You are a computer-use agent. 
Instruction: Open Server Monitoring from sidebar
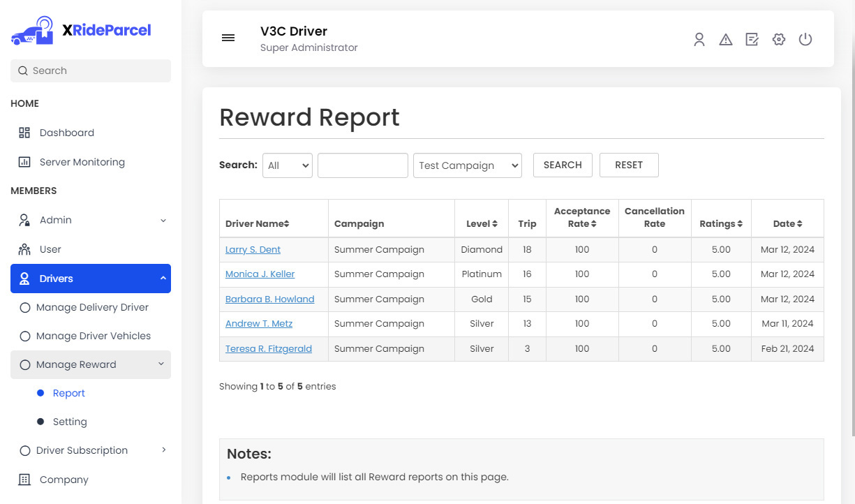[x=82, y=162]
